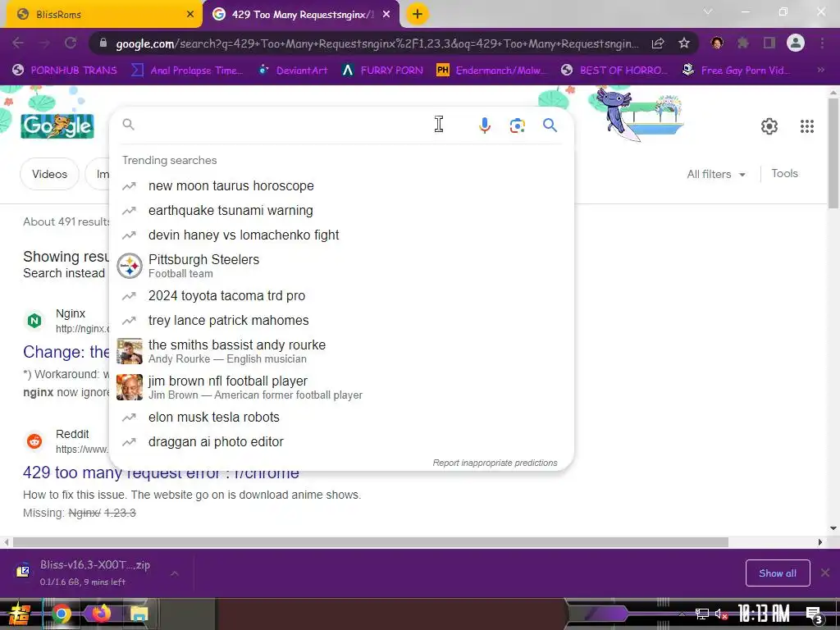Open the Extensions puzzle-piece menu
The height and width of the screenshot is (630, 840).
tap(743, 43)
